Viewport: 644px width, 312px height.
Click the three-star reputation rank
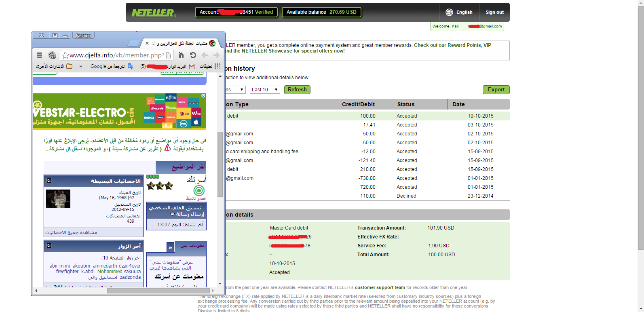tap(160, 186)
